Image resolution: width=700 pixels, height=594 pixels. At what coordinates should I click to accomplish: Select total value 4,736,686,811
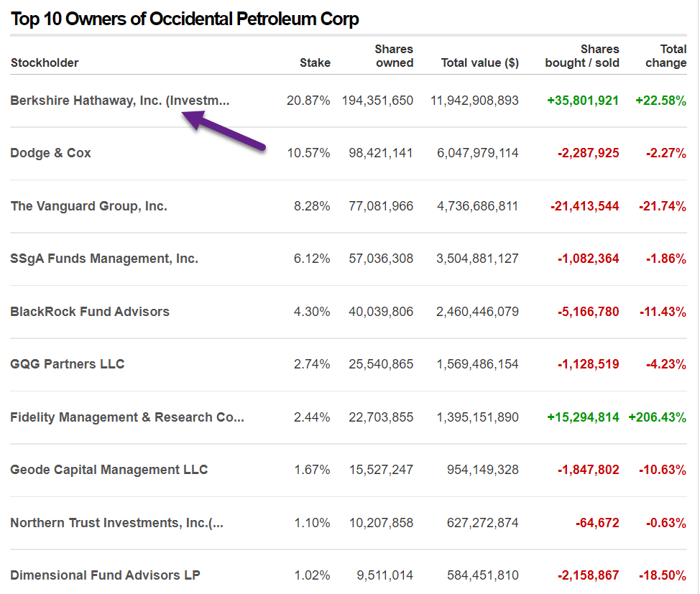click(x=478, y=206)
